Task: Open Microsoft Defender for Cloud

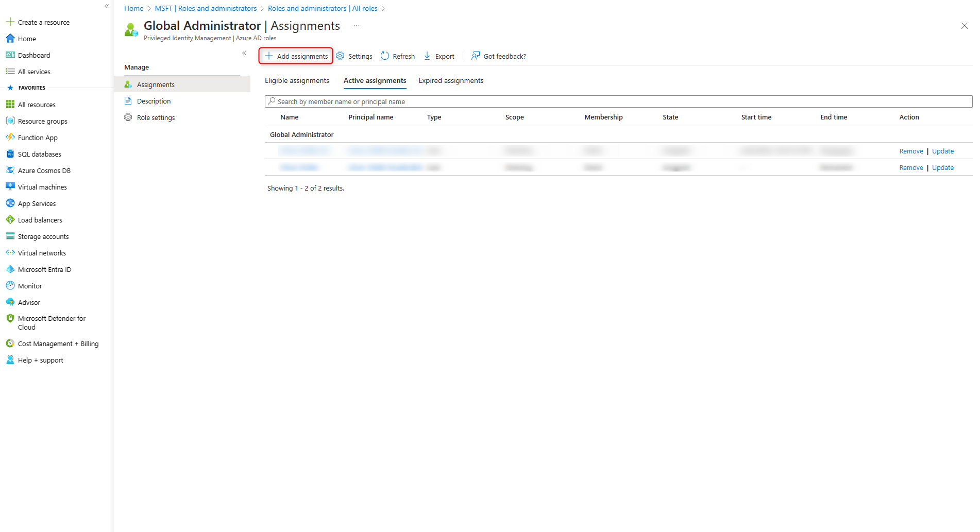Action: 52,322
